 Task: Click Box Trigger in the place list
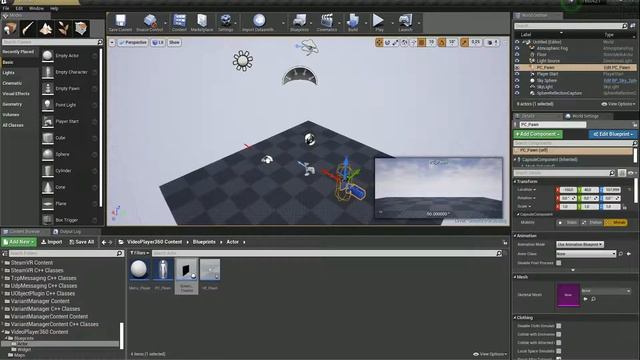coord(67,220)
